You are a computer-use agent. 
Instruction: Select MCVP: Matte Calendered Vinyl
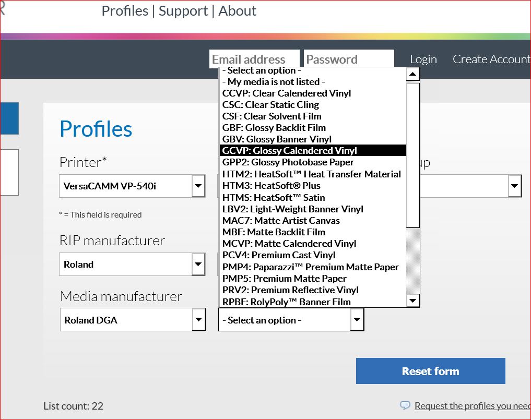tap(313, 243)
